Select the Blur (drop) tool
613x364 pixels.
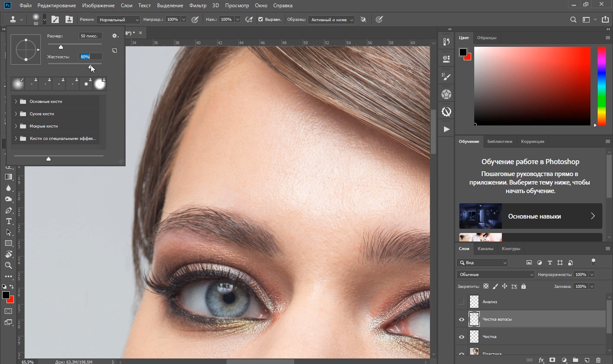click(x=9, y=188)
